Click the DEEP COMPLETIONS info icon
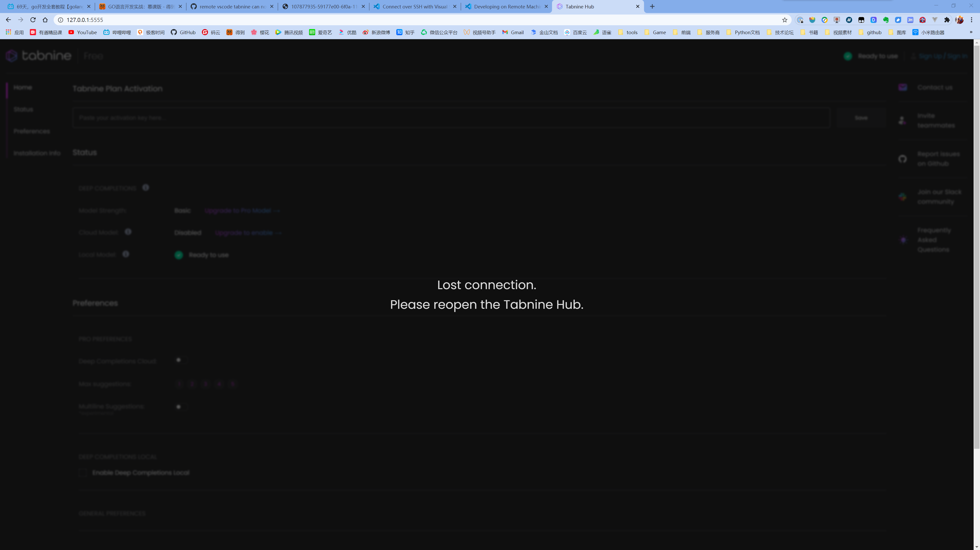Viewport: 980px width, 550px height. point(146,187)
